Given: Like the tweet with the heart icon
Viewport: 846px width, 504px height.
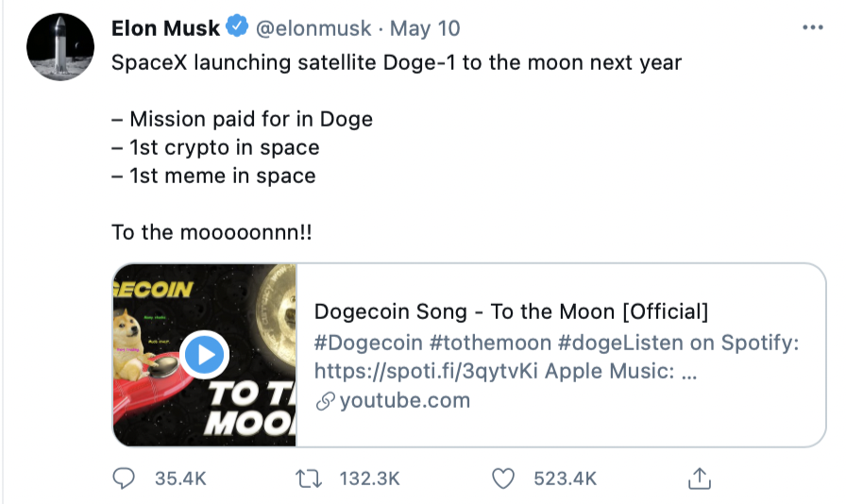Looking at the screenshot, I should pos(504,479).
